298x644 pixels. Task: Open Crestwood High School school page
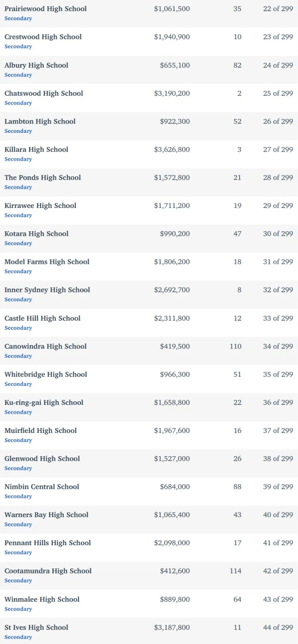[x=43, y=37]
